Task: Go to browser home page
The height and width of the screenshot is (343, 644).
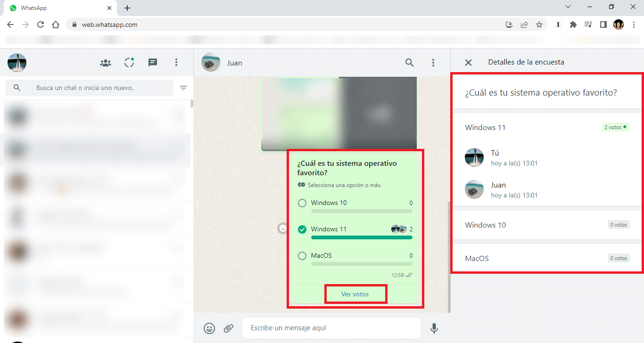Action: 56,25
